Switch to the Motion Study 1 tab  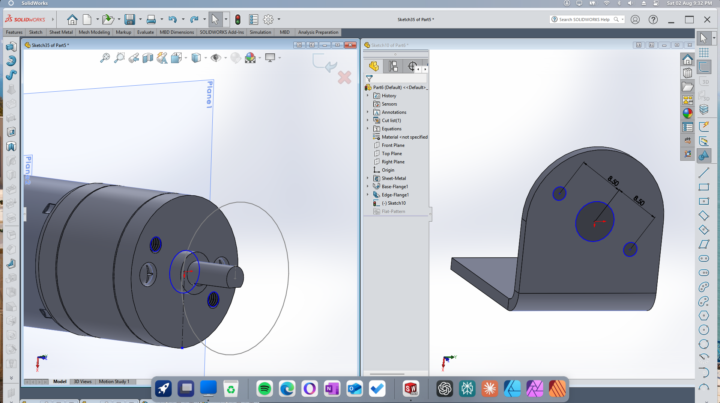tap(114, 381)
